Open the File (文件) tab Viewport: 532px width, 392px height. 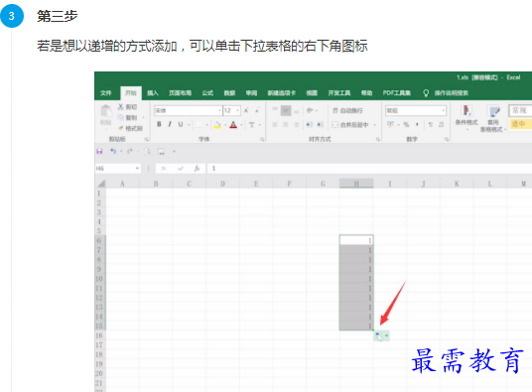click(106, 93)
